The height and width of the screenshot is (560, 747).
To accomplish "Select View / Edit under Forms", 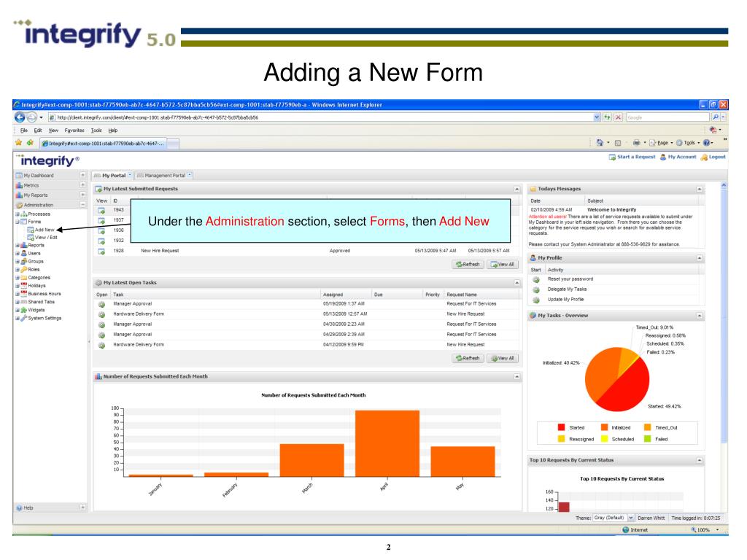I will pos(46,238).
